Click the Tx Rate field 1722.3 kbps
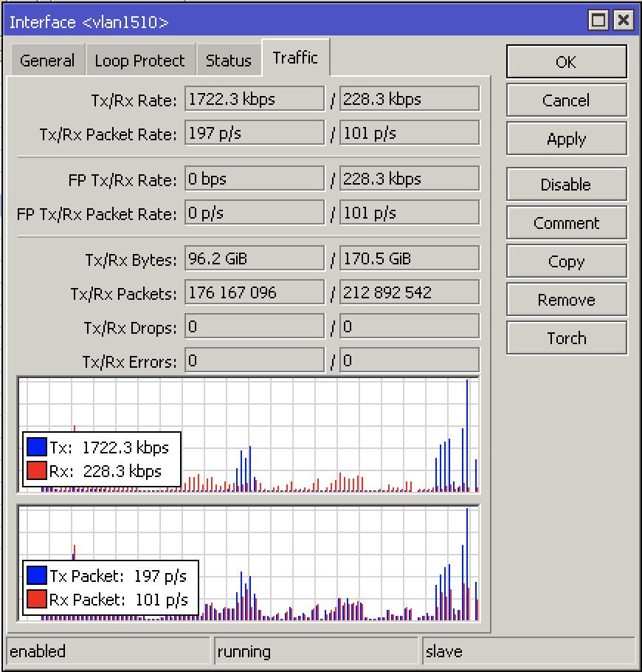This screenshot has width=642, height=672. click(x=255, y=99)
